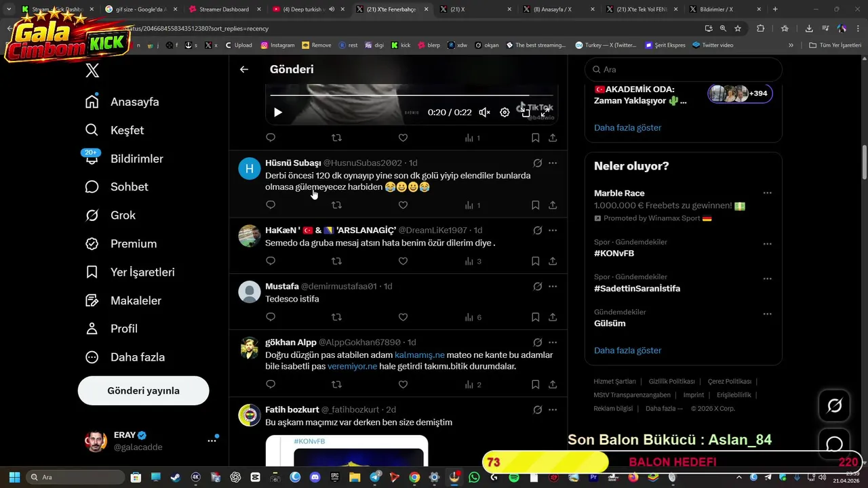868x488 pixels.
Task: Open Yer İşaretleri in sidebar
Action: 130,272
